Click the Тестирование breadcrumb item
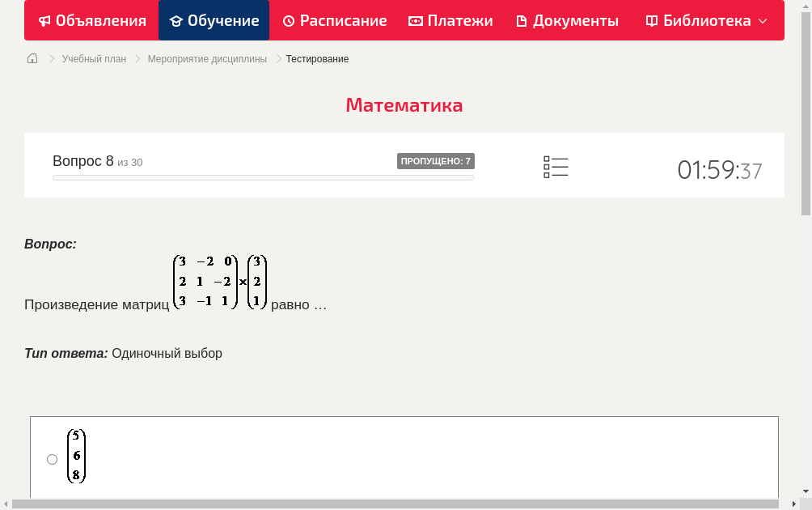This screenshot has width=812, height=510. [x=316, y=58]
